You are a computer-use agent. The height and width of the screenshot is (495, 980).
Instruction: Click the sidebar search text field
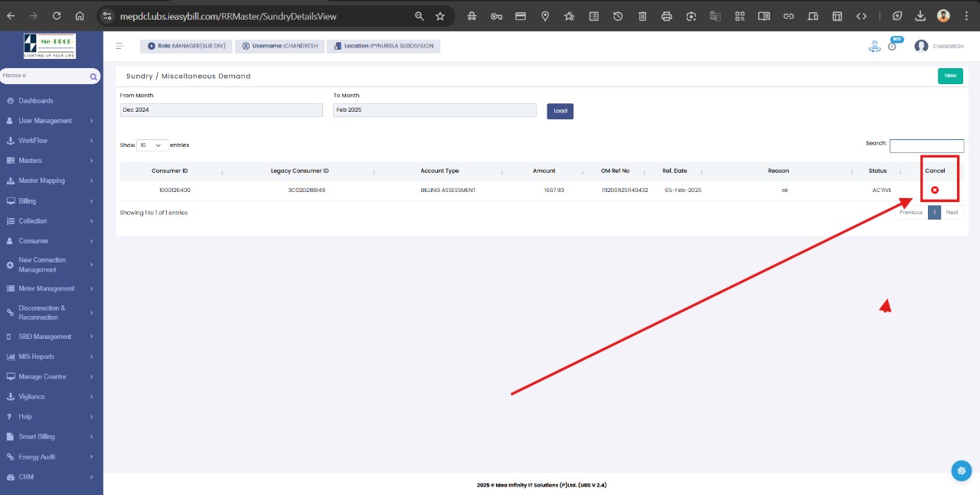pos(44,77)
